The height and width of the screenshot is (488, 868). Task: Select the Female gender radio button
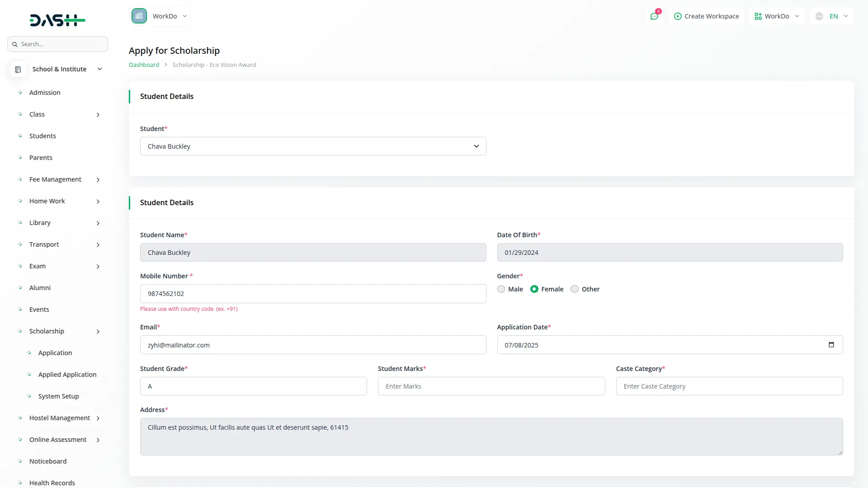(534, 289)
